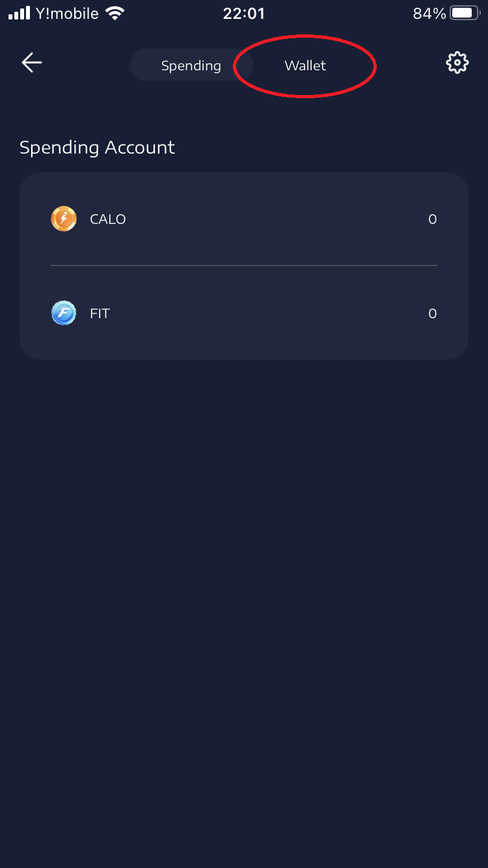Tap the blue FIT coin icon

coord(64,313)
